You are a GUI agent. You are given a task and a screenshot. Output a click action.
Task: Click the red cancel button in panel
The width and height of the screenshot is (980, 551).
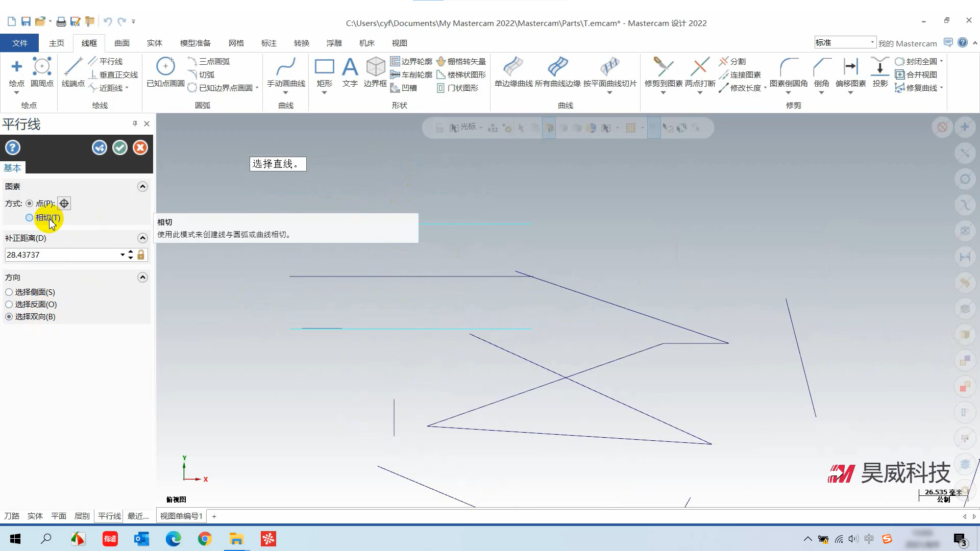click(140, 148)
